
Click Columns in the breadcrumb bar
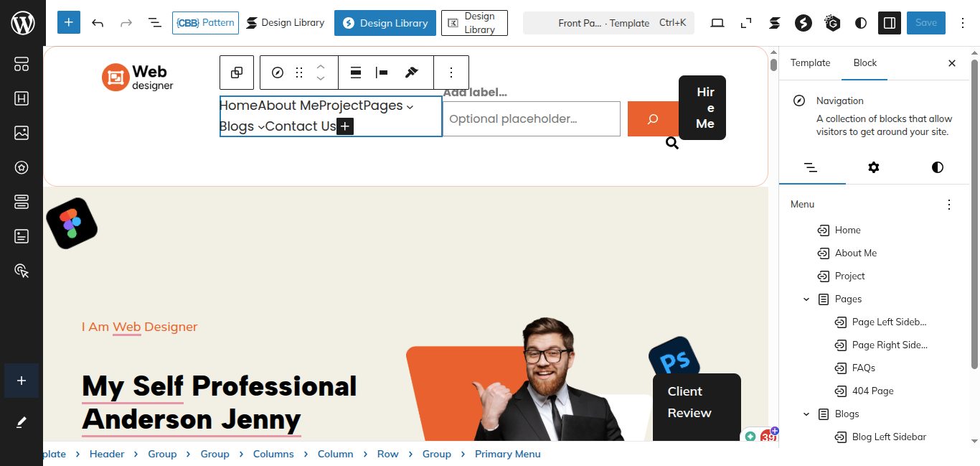pos(273,454)
